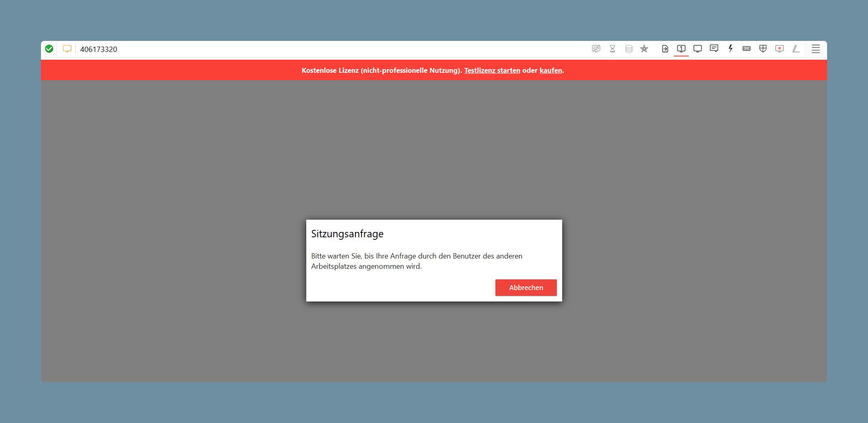Click the blank display settings monitor icon
The image size is (868, 423).
pos(698,49)
